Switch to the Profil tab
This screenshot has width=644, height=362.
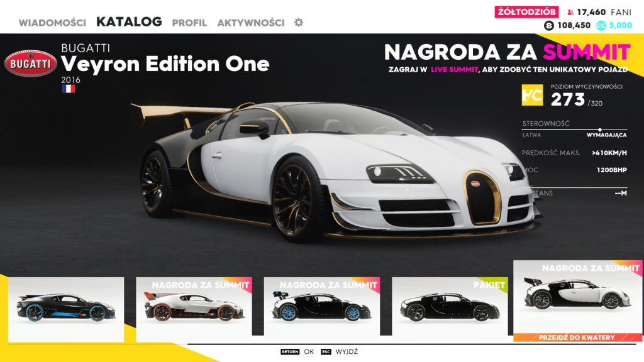point(189,23)
